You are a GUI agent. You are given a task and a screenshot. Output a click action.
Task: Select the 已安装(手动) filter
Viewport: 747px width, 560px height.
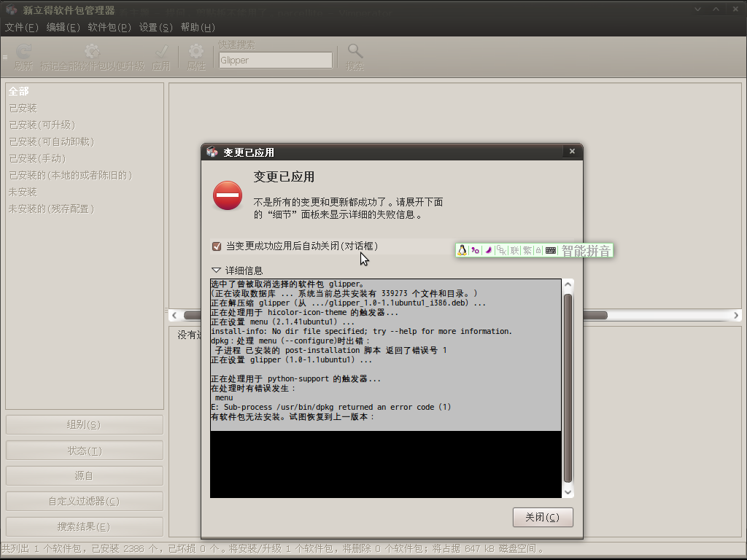85,158
